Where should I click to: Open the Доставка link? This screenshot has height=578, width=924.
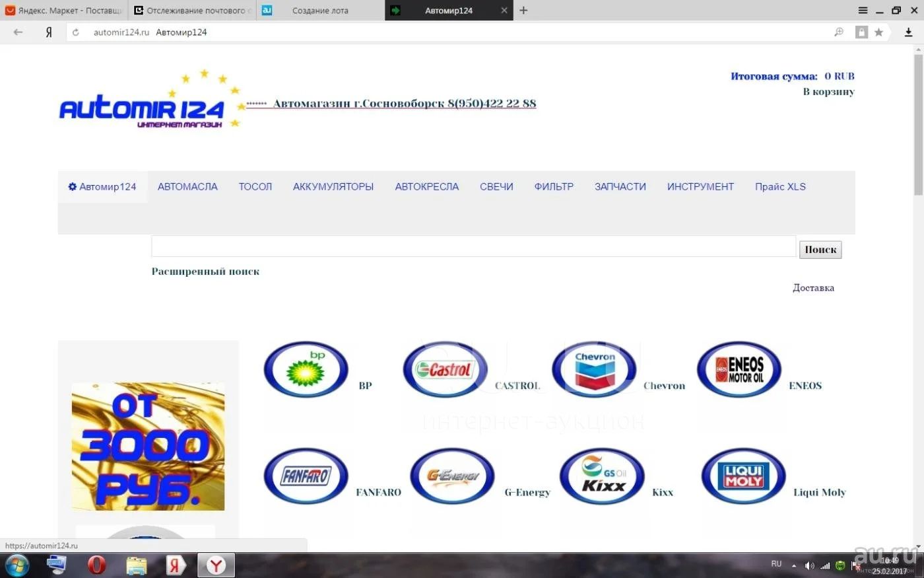pyautogui.click(x=813, y=288)
